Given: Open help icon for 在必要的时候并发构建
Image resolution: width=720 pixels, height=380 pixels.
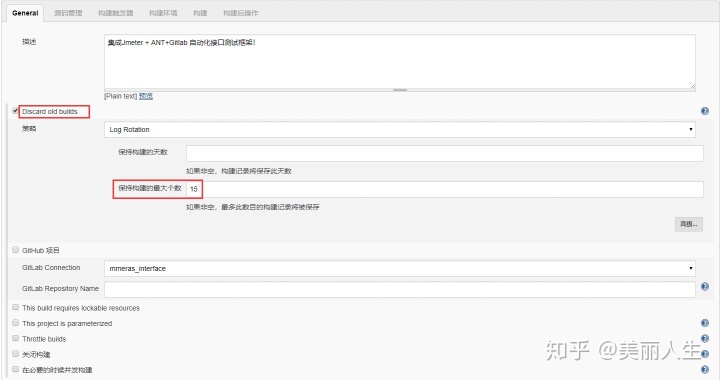Looking at the screenshot, I should tap(705, 369).
